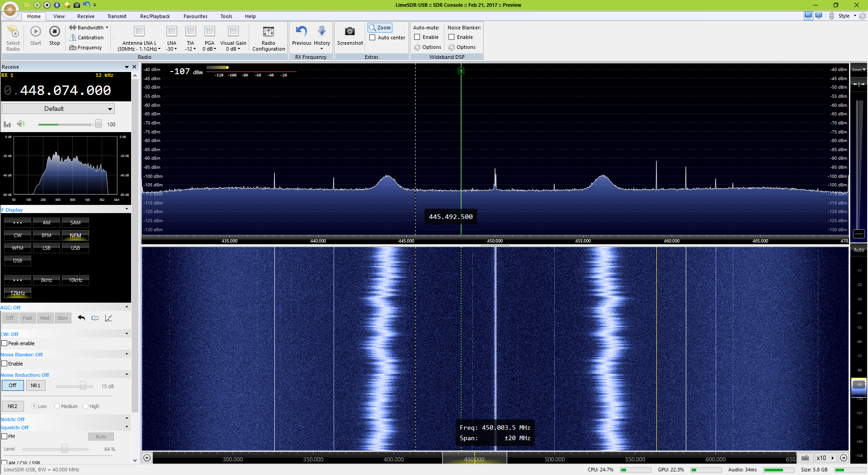
Task: Select NR1 noise reduction button
Action: coord(36,385)
